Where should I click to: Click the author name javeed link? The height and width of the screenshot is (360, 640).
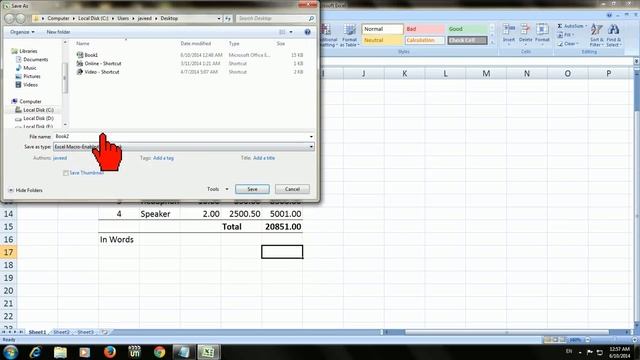pos(60,158)
